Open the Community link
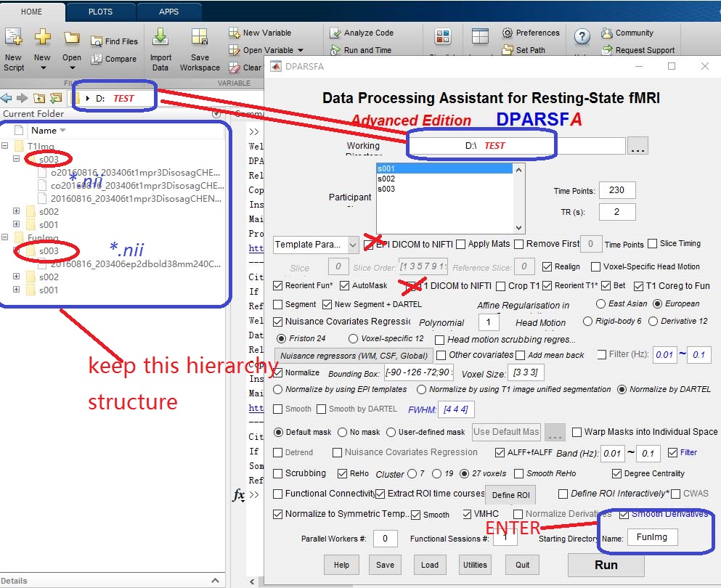721x588 pixels. [627, 33]
